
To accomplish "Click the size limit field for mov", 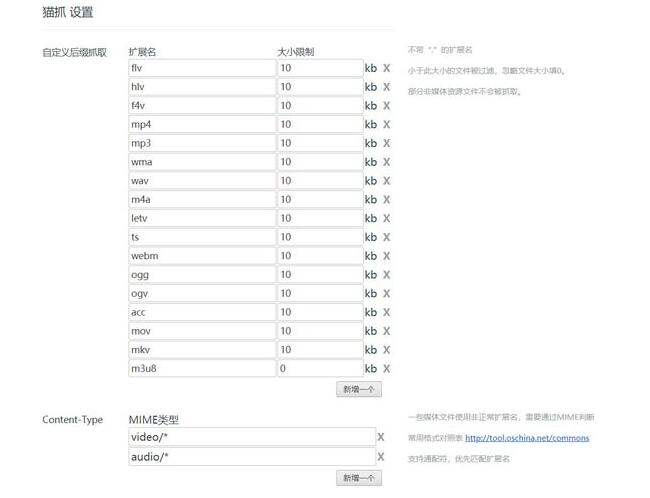I will point(319,331).
